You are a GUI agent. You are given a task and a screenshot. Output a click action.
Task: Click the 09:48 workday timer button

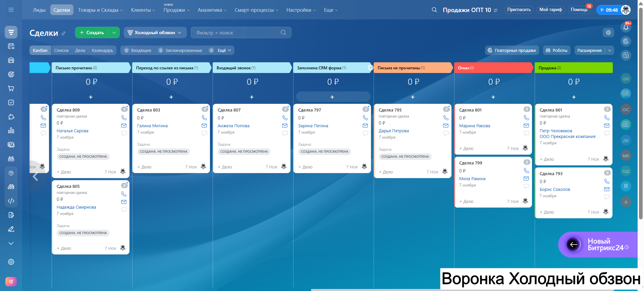[608, 10]
